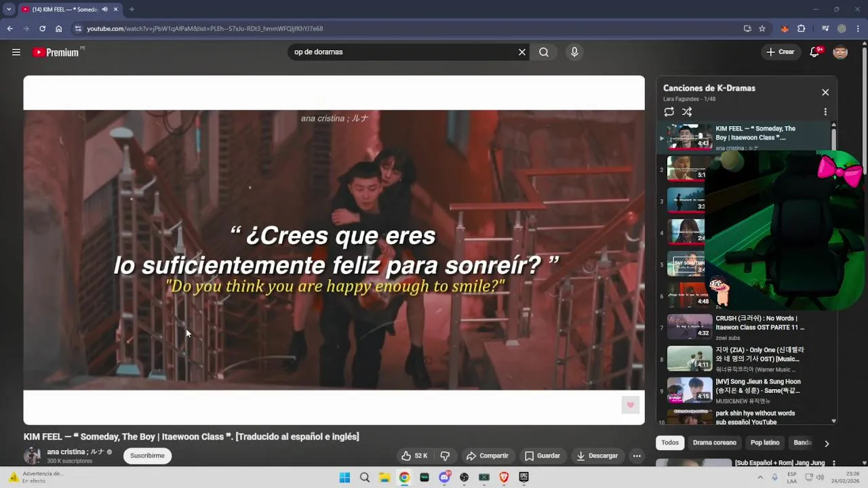Open media controls in browser toolbar
868x488 pixels.
pos(825,28)
